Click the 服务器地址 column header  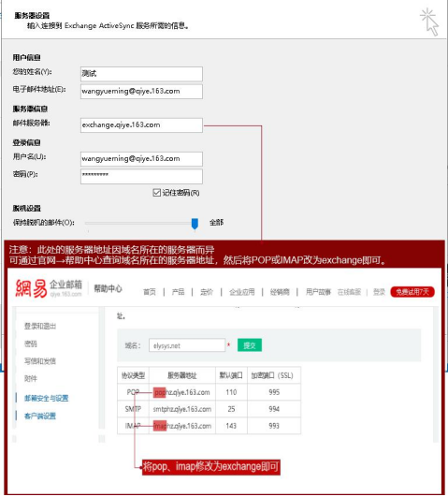[x=182, y=375]
